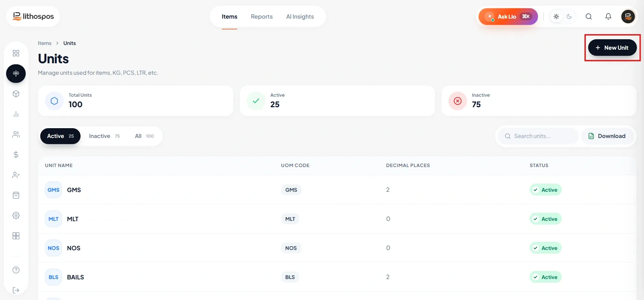Screen dimensions: 644x300
Task: Click the GMS UOM code chip
Action: (291, 190)
